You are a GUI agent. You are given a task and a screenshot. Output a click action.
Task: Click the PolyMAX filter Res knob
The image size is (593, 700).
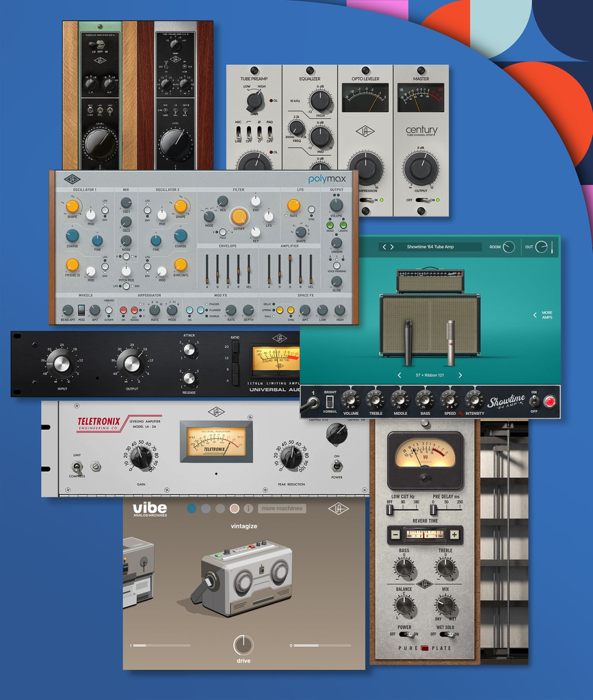tap(222, 202)
